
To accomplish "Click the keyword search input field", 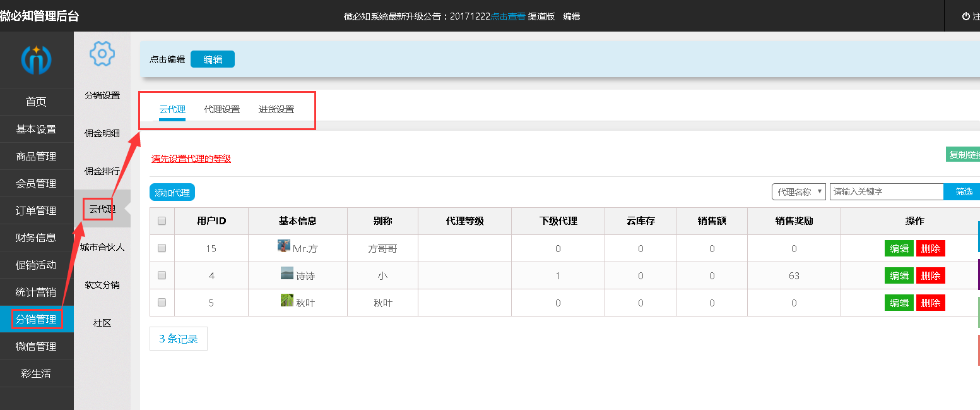I will coord(886,191).
